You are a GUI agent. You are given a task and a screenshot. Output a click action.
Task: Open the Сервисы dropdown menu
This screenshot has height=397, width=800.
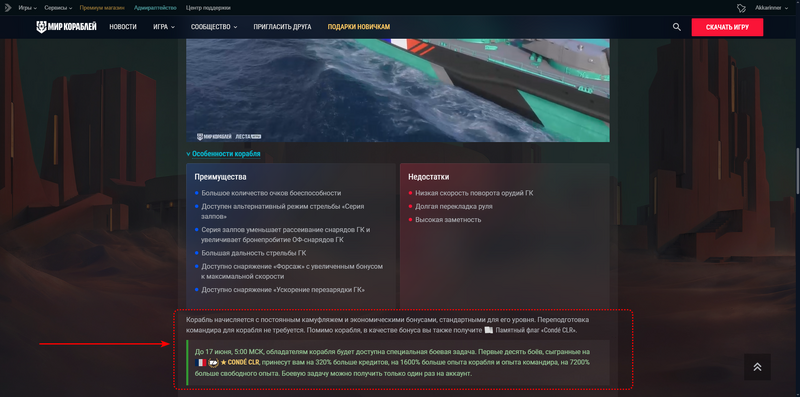[58, 8]
